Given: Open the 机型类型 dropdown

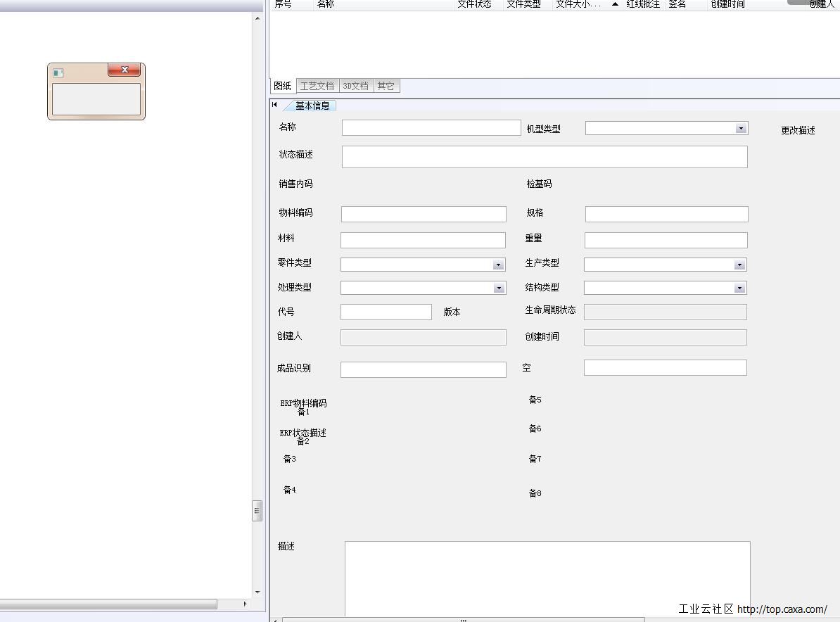Looking at the screenshot, I should [x=740, y=128].
